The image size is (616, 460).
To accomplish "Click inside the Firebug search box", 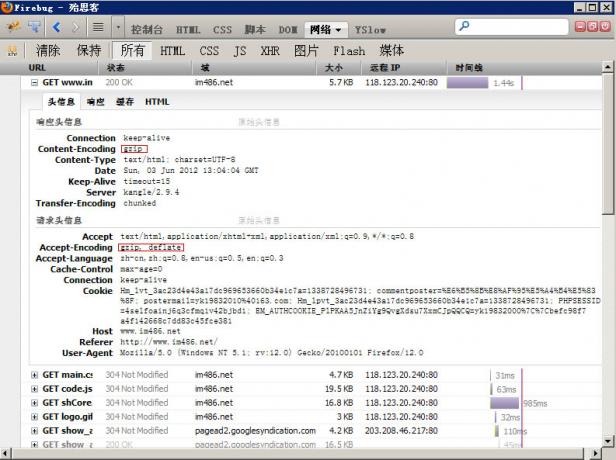I will click(x=512, y=26).
